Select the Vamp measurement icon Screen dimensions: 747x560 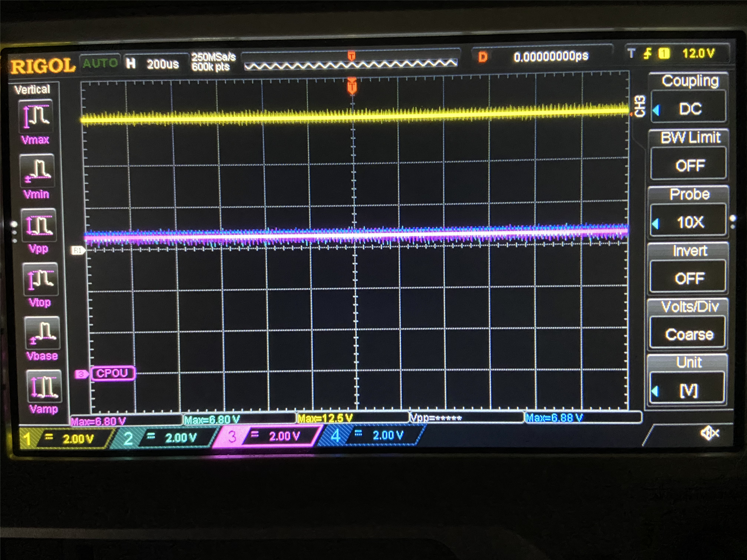coord(44,386)
